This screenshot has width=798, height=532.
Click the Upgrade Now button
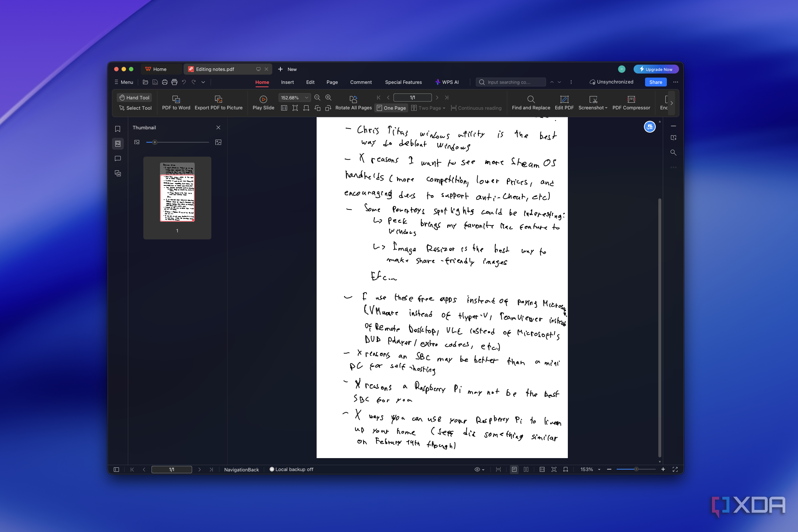coord(656,69)
